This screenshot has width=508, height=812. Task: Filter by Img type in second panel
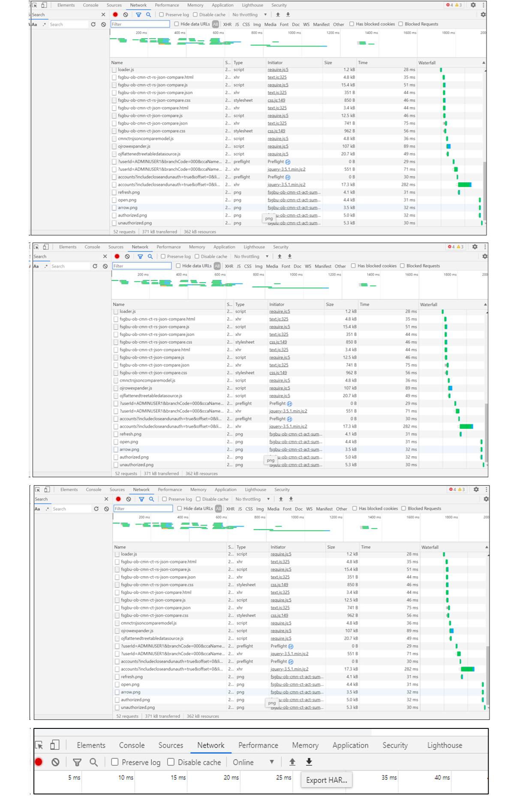[259, 266]
